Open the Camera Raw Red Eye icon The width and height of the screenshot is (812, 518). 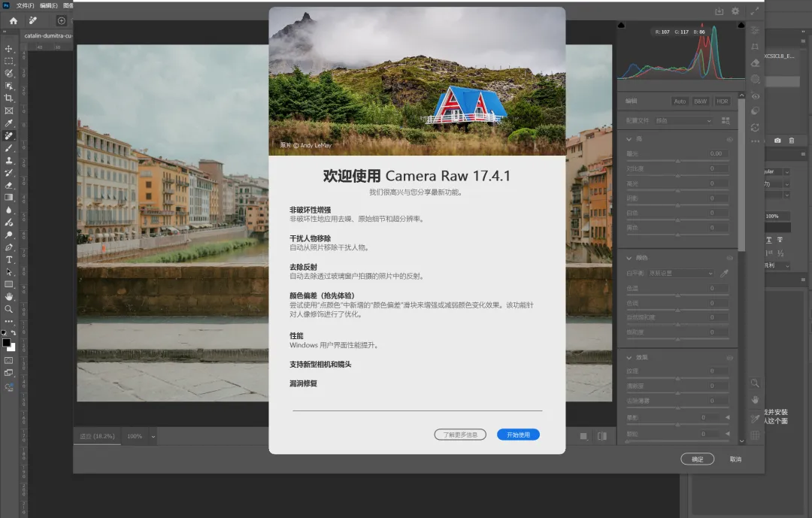[755, 96]
